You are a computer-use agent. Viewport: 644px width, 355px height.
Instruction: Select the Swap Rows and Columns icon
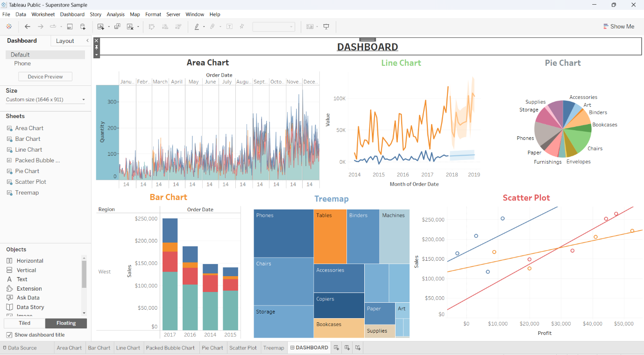pyautogui.click(x=151, y=27)
